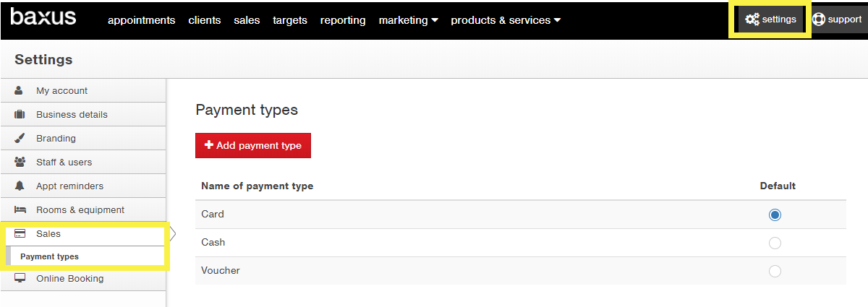Click the Voucher payment type name
868x307 pixels.
click(221, 270)
